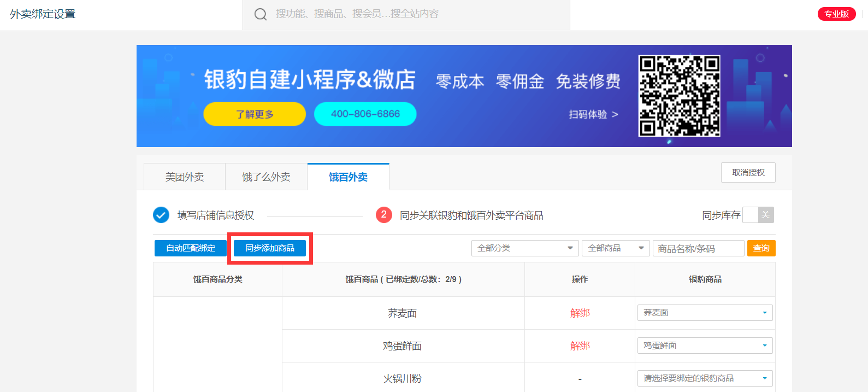Click the red 专业版 badge
The image size is (868, 392).
[836, 14]
